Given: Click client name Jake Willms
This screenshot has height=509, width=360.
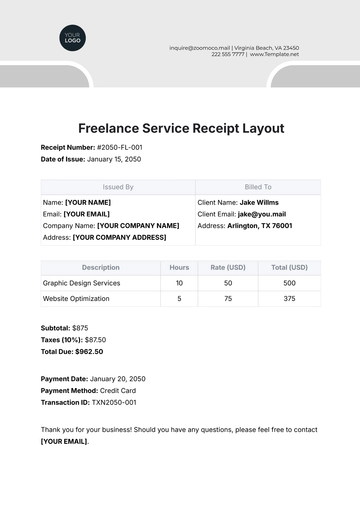Looking at the screenshot, I should point(259,203).
